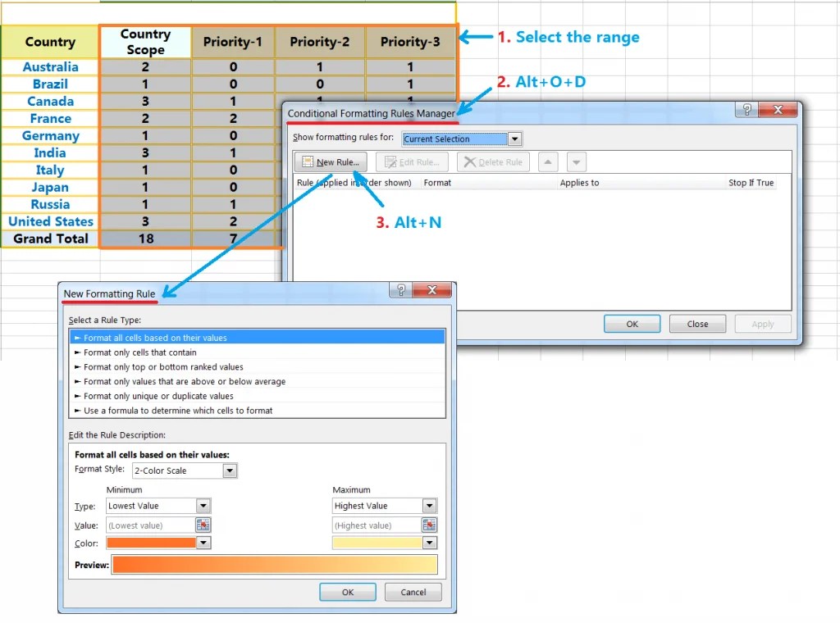Image resolution: width=840 pixels, height=623 pixels.
Task: Click the range selector icon beside Lowest value
Action: (x=204, y=525)
